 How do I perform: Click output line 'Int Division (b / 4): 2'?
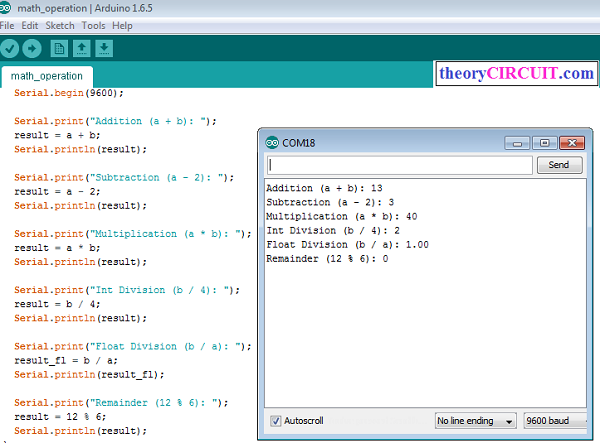click(x=333, y=231)
